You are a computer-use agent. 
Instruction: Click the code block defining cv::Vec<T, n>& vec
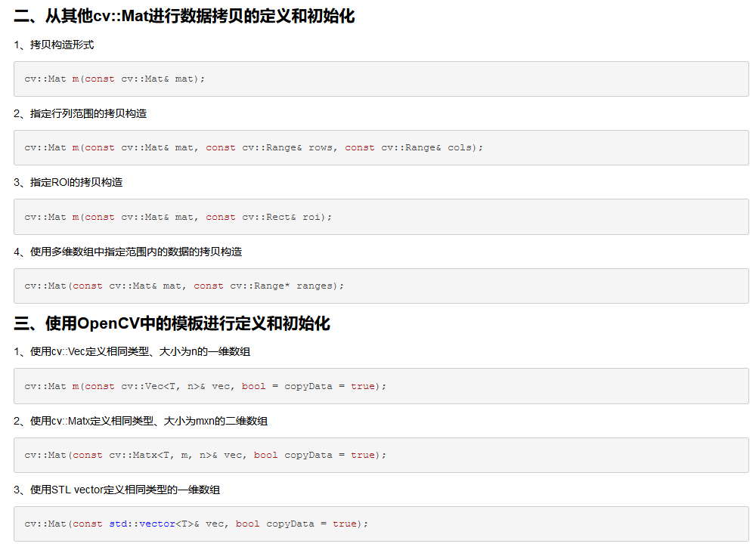point(378,386)
